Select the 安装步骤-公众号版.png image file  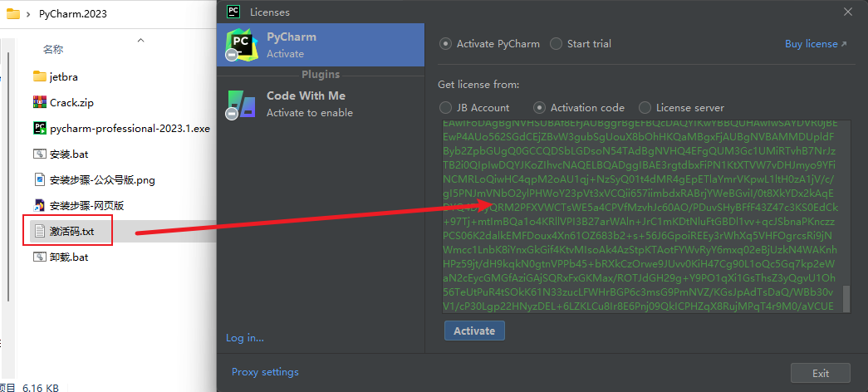click(98, 179)
